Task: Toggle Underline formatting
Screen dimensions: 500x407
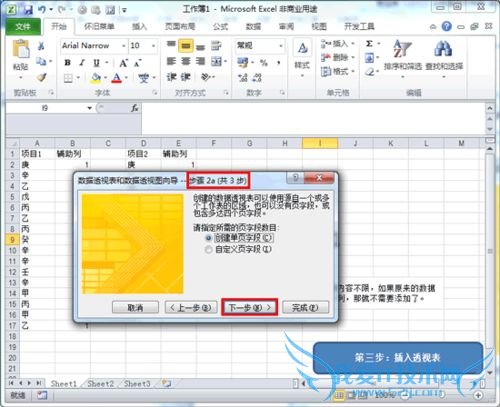Action: (x=96, y=62)
